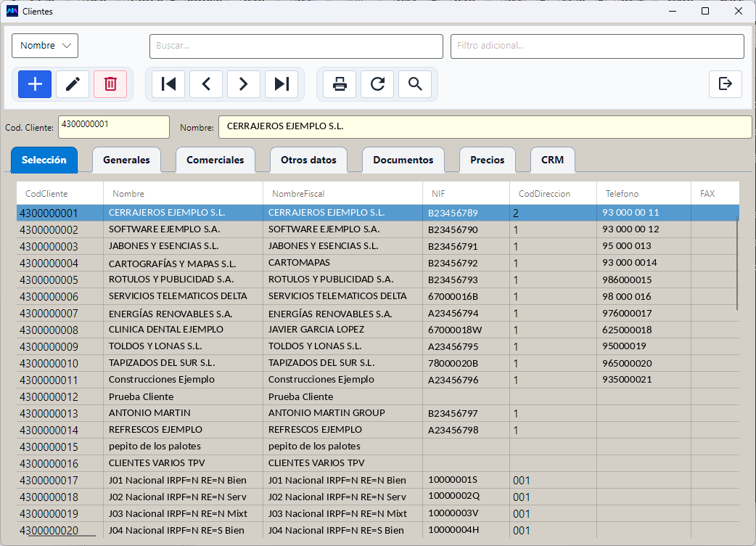This screenshot has height=546, width=756.
Task: Click the refresh icon
Action: click(x=377, y=84)
